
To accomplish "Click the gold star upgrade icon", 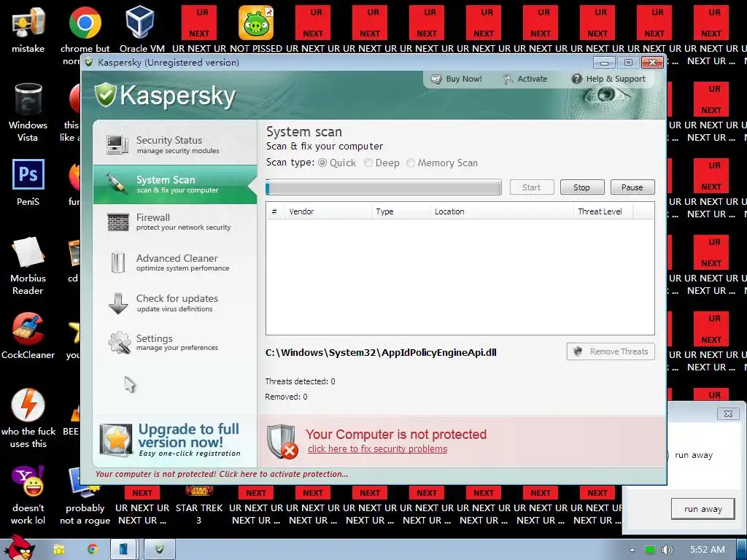I will [x=116, y=440].
